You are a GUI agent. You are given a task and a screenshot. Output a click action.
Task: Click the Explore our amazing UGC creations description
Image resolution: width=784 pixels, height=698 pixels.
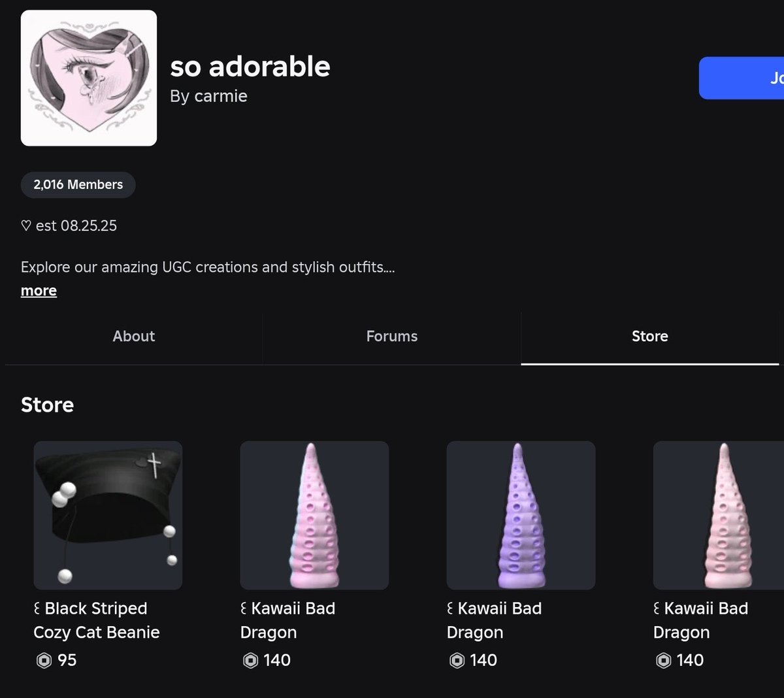click(208, 267)
